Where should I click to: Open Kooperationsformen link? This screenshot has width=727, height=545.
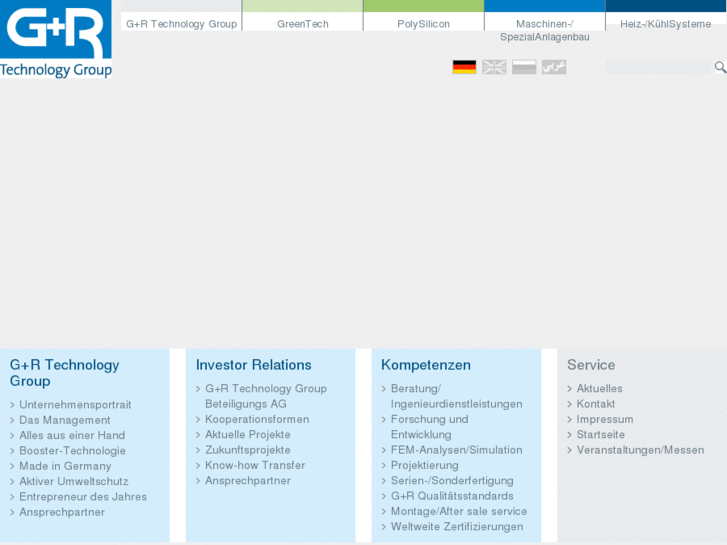coord(257,419)
